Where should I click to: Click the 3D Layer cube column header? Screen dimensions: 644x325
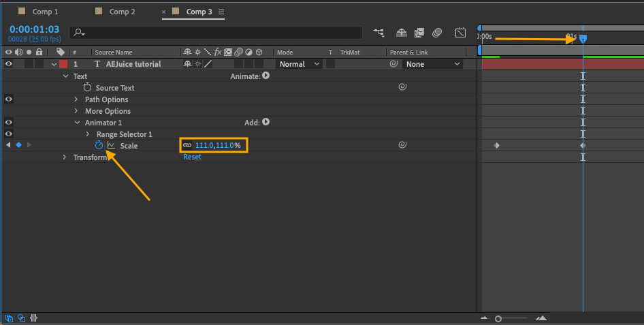[259, 52]
